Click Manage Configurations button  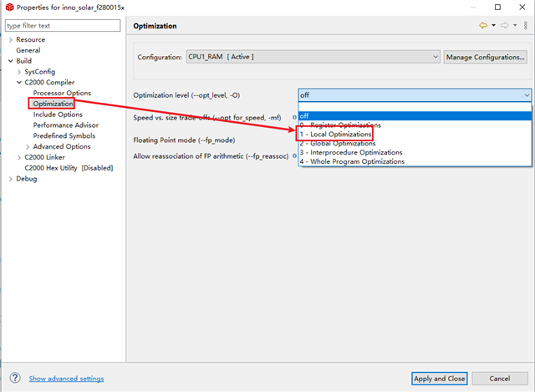(486, 57)
